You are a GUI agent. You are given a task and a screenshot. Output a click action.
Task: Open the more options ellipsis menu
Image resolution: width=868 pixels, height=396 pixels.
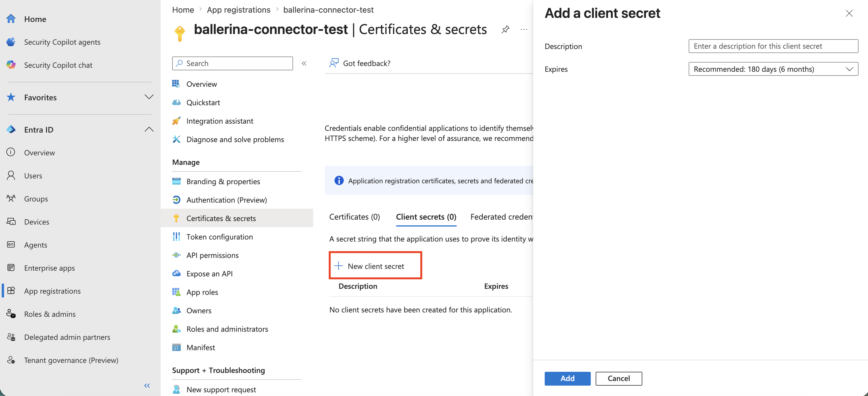pos(524,30)
